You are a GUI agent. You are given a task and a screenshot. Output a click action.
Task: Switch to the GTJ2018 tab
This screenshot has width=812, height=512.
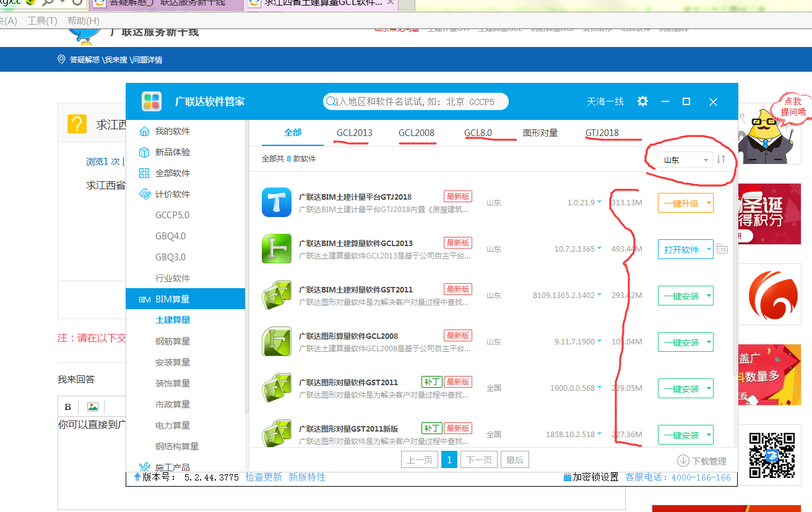pos(602,132)
